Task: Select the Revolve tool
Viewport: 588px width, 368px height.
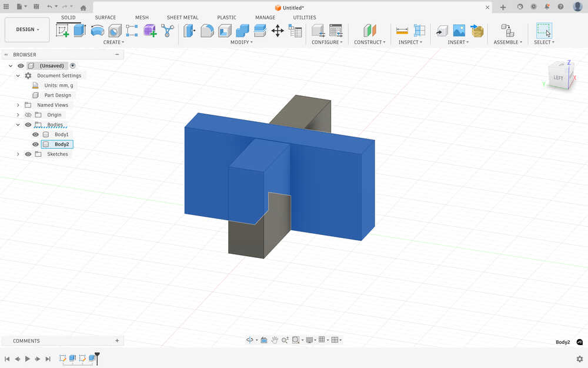Action: (97, 31)
